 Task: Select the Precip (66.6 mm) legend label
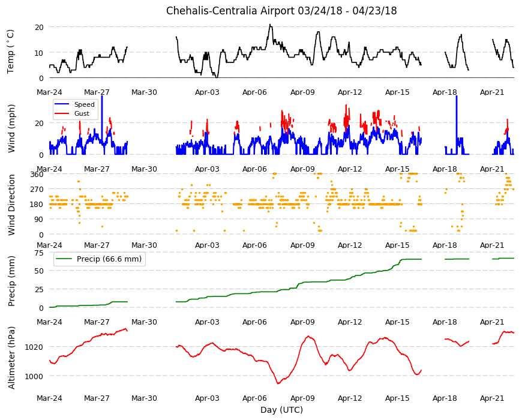[109, 259]
